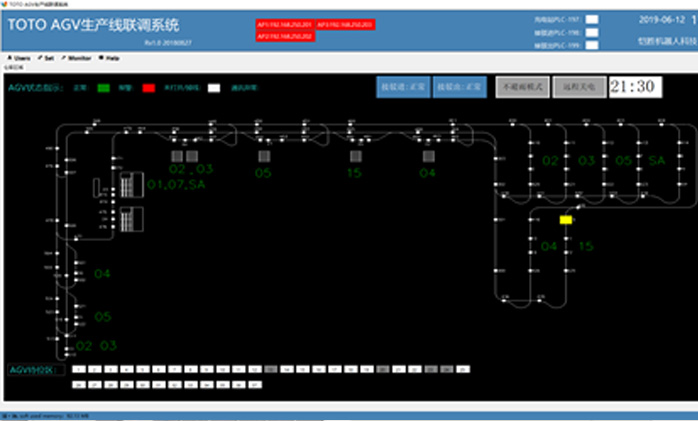Click the white not-started legend swatch

(x=214, y=88)
